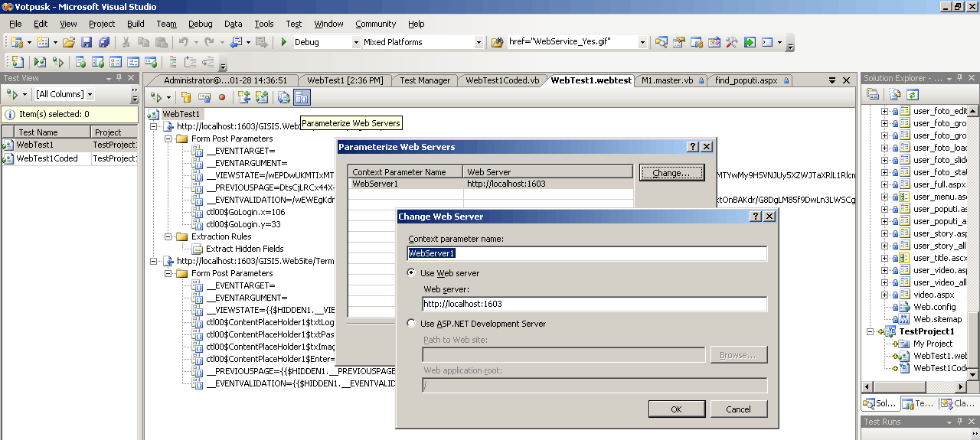Screen dimensions: 980x440
Task: Select WebTest1 row in Test View list
Action: click(70, 144)
